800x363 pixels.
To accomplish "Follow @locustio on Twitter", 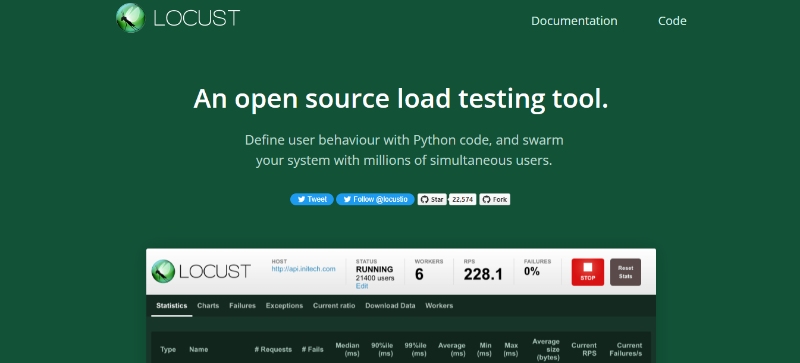I will click(375, 199).
